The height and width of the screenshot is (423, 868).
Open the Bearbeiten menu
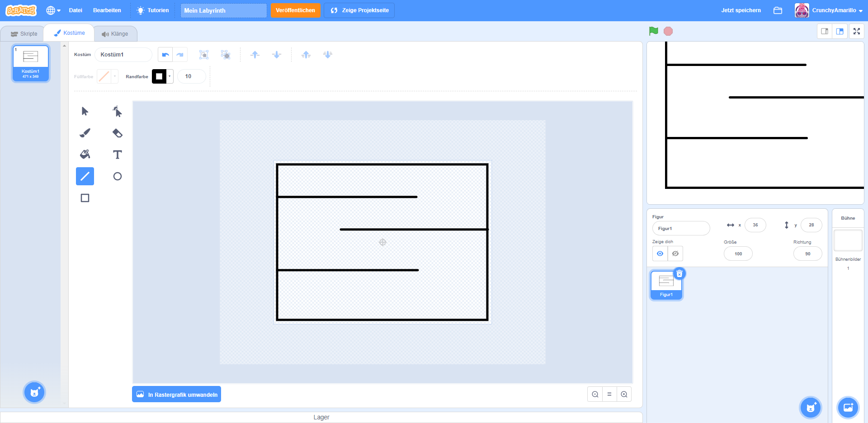107,10
